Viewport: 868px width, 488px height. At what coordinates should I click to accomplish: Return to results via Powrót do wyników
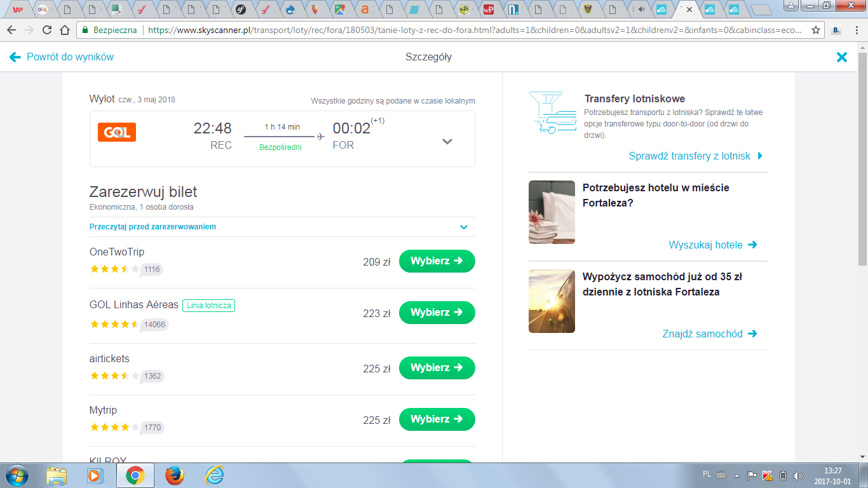click(x=62, y=57)
